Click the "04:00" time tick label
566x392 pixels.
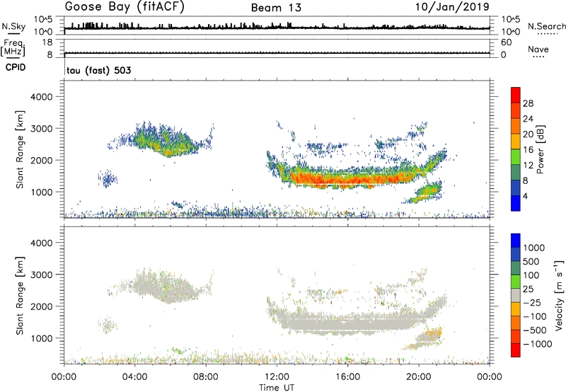[134, 377]
